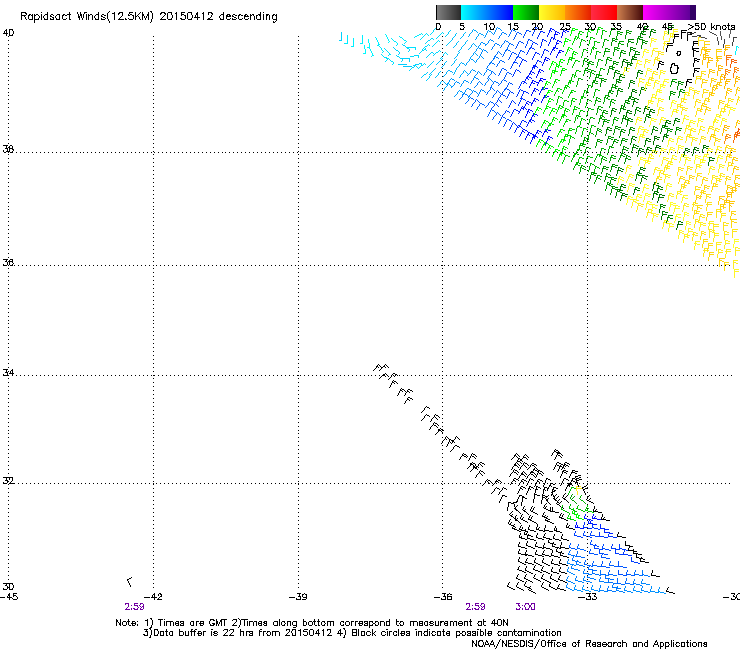
Task: Click the title 'Rapidscat Winds(12.5KM) 20150412 descending'
Action: click(x=149, y=17)
